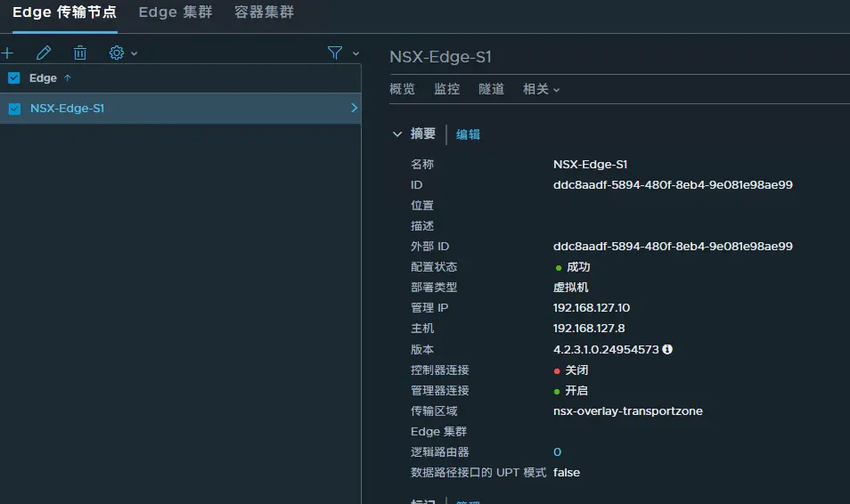This screenshot has height=504, width=850.
Task: Open the dropdown arrow next to filter
Action: pyautogui.click(x=356, y=53)
